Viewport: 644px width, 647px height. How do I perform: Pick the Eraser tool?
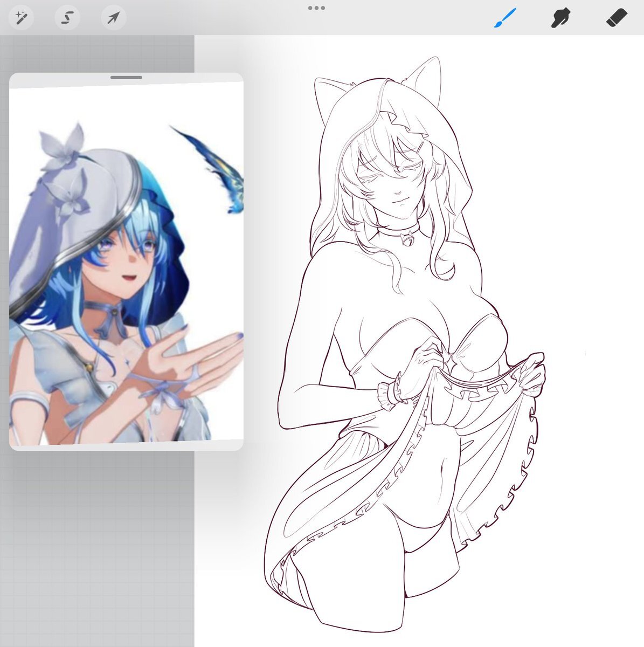point(617,18)
